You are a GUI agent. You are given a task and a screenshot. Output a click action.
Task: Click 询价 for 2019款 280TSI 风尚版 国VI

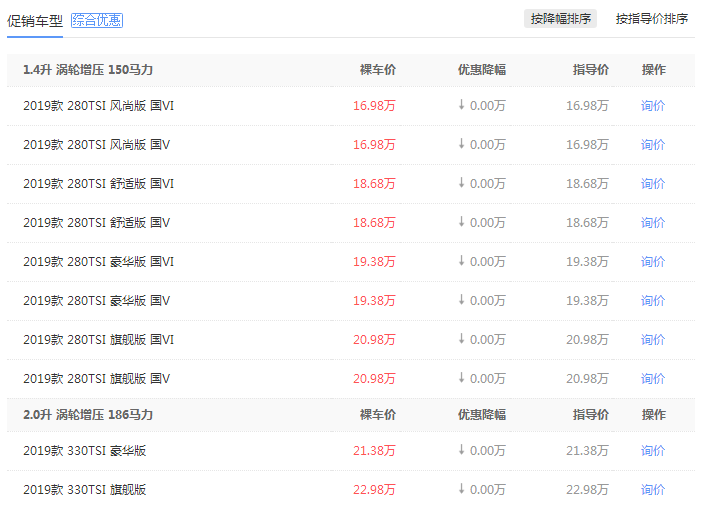point(653,106)
